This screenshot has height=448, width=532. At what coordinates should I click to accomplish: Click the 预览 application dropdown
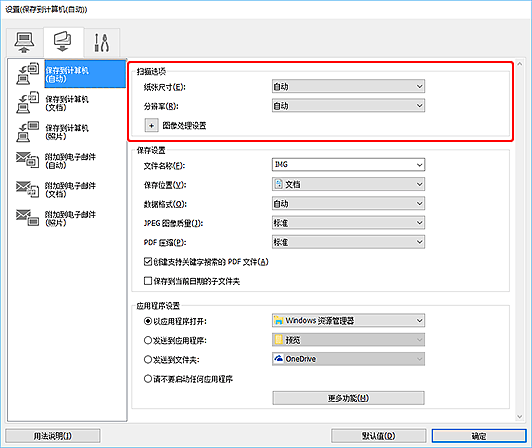(x=348, y=340)
